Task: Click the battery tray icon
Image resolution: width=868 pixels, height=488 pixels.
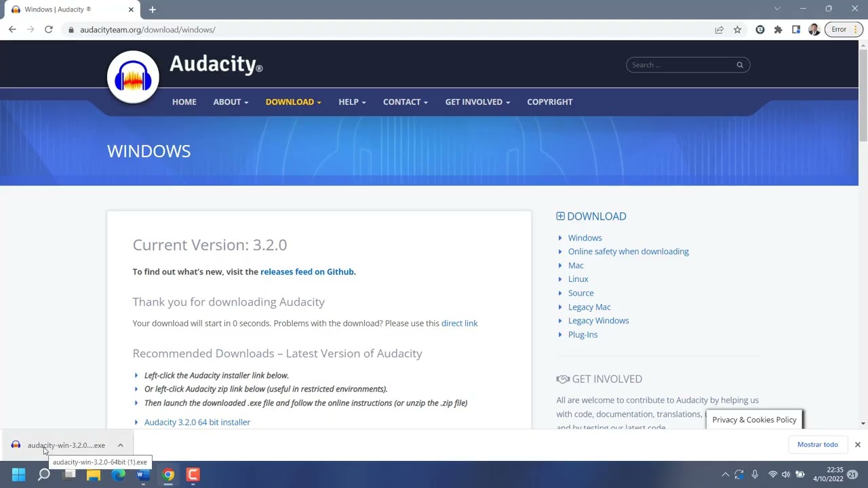Action: [800, 475]
